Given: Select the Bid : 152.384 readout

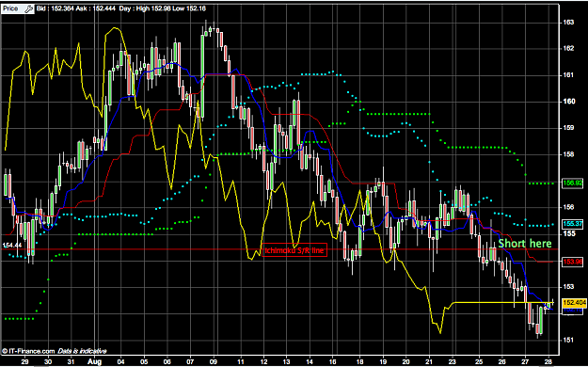Looking at the screenshot, I should (x=56, y=8).
